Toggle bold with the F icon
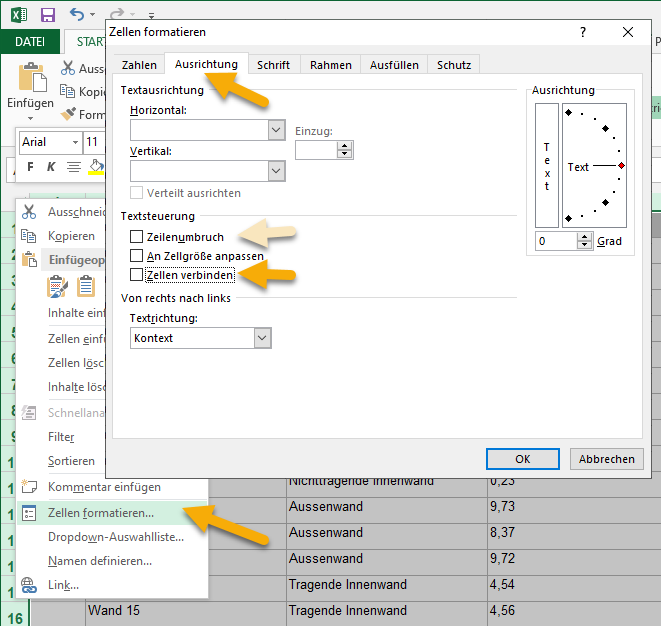 [x=30, y=166]
